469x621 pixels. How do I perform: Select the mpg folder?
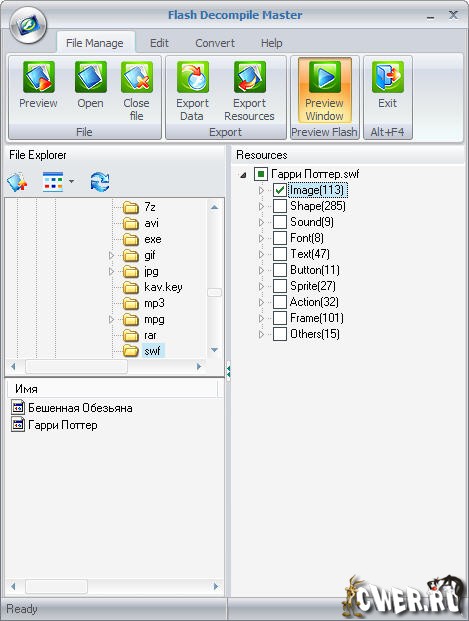click(x=154, y=319)
